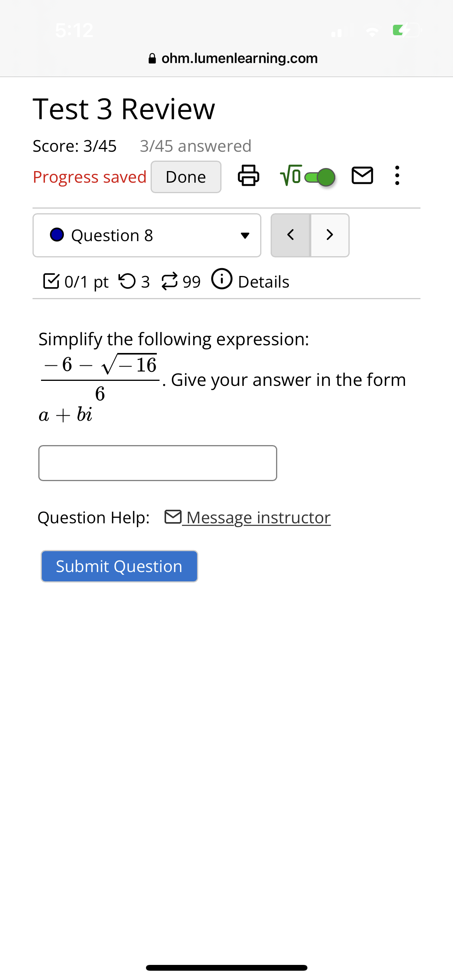Open the Question 8 dropdown list
The width and height of the screenshot is (453, 980).
146,235
